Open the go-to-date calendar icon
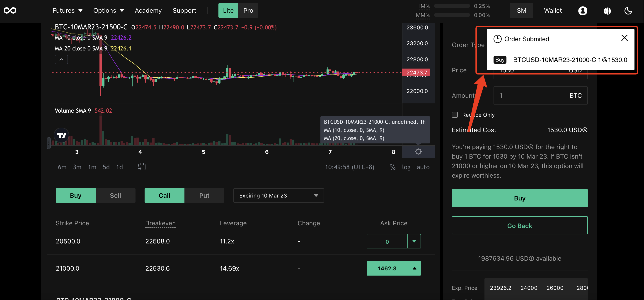Screen dimensions: 644x300 pos(141,167)
